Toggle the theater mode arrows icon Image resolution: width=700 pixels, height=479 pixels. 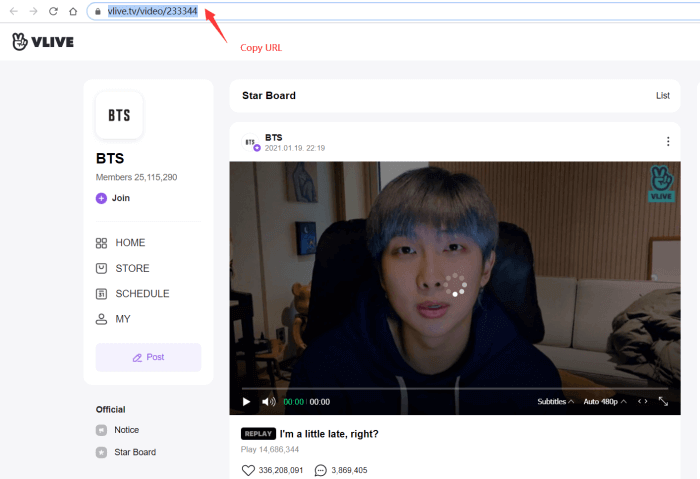point(642,401)
